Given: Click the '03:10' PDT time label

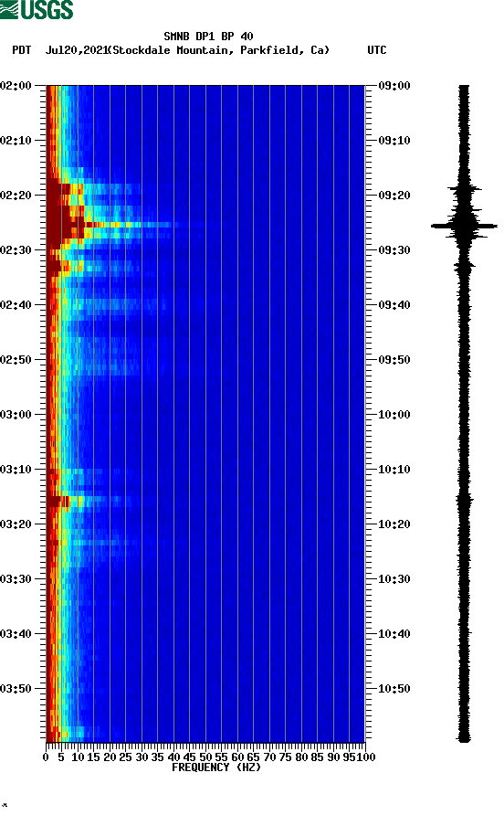Looking at the screenshot, I should pyautogui.click(x=16, y=470).
